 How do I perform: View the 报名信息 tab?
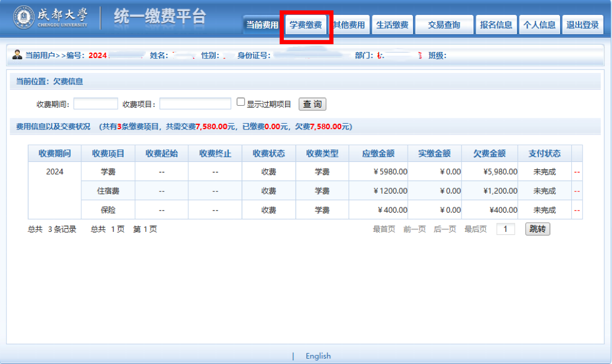[496, 25]
